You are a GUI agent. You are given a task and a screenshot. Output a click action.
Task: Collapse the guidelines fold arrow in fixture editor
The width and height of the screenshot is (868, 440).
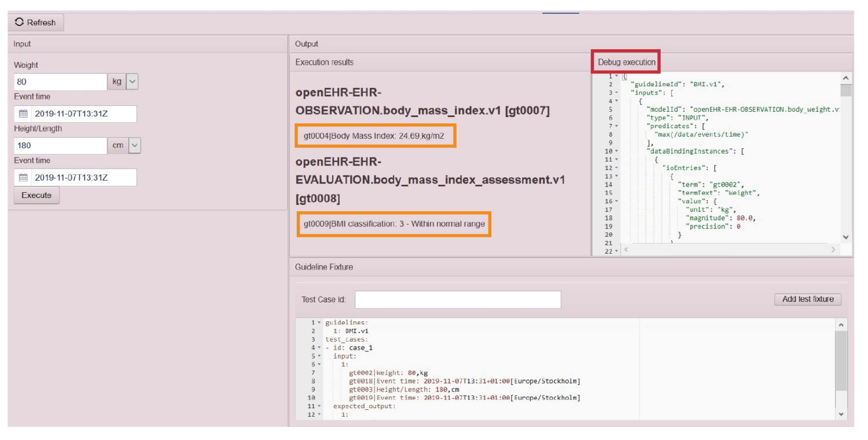(x=319, y=322)
